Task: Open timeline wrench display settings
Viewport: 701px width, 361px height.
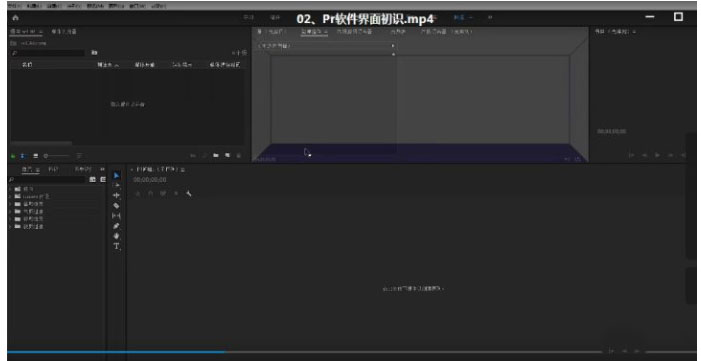Action: pyautogui.click(x=189, y=194)
